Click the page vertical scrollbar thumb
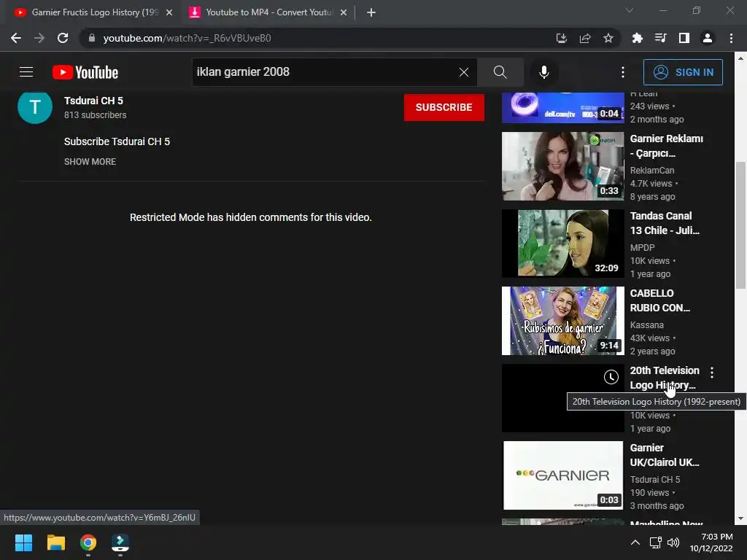 pos(740,225)
